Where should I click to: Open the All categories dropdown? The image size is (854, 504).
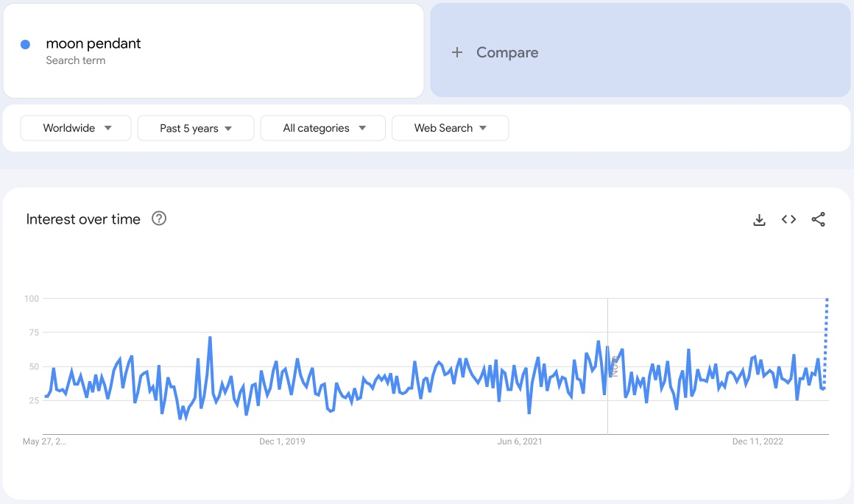[322, 127]
